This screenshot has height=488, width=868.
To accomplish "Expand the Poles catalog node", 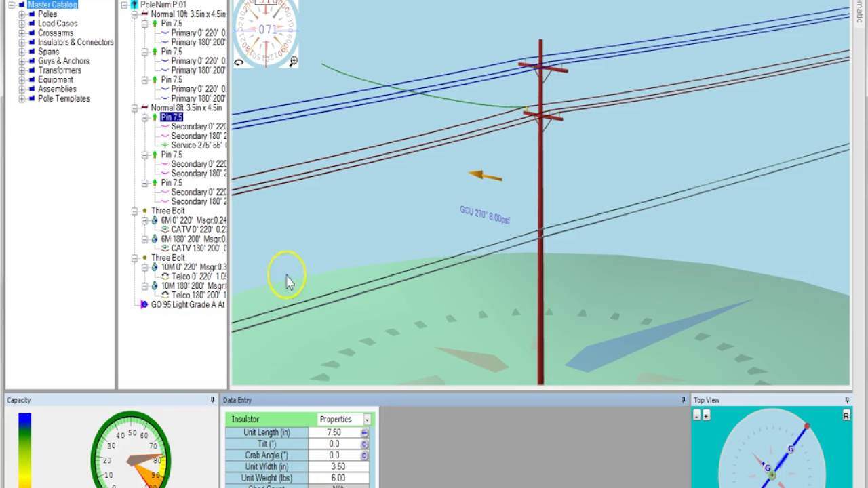I will 22,14.
